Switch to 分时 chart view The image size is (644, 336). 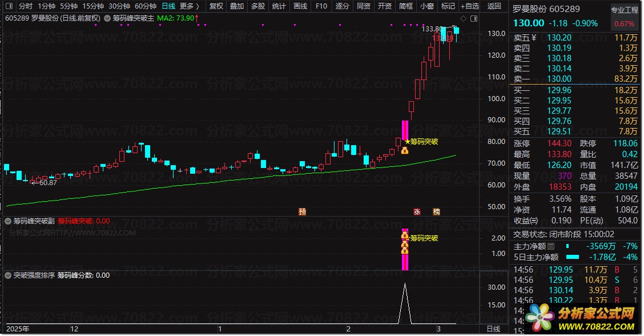[26, 6]
